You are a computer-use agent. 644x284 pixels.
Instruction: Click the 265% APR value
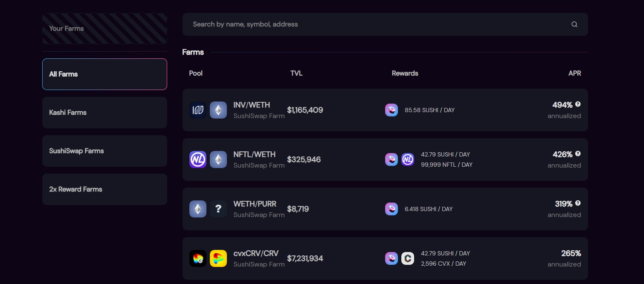(571, 253)
